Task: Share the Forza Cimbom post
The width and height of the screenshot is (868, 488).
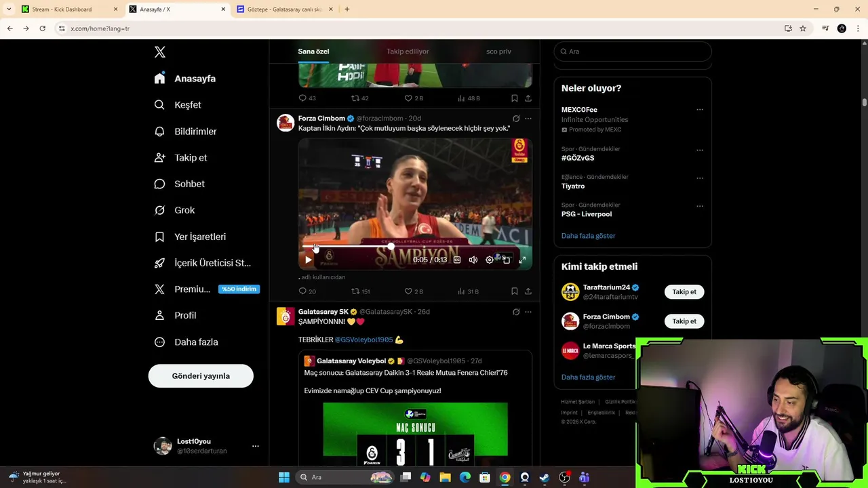Action: click(x=528, y=291)
